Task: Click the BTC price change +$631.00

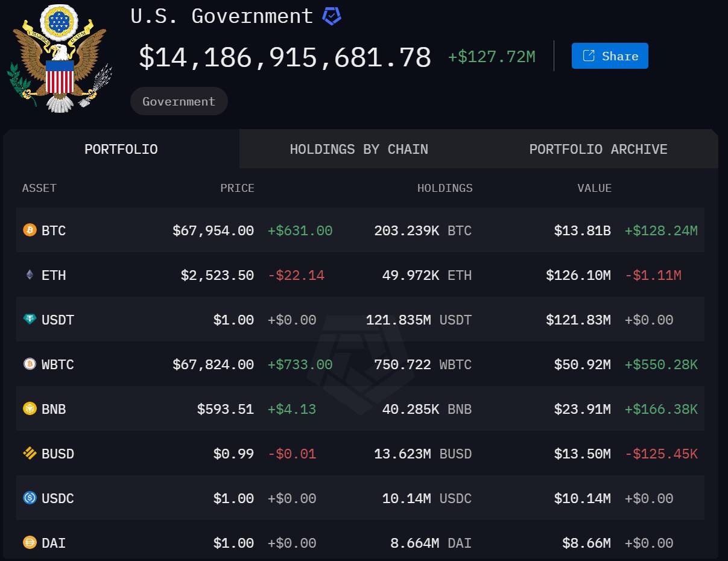Action: click(300, 230)
